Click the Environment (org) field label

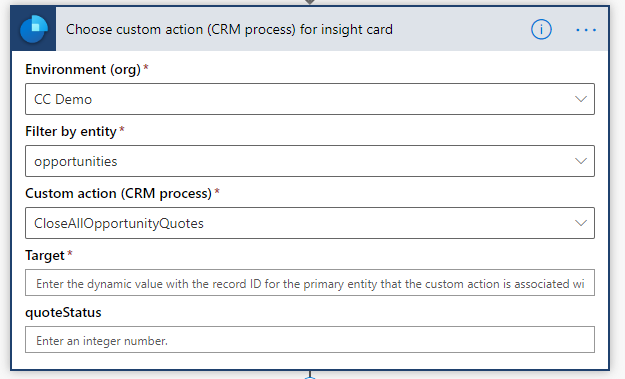pos(83,69)
